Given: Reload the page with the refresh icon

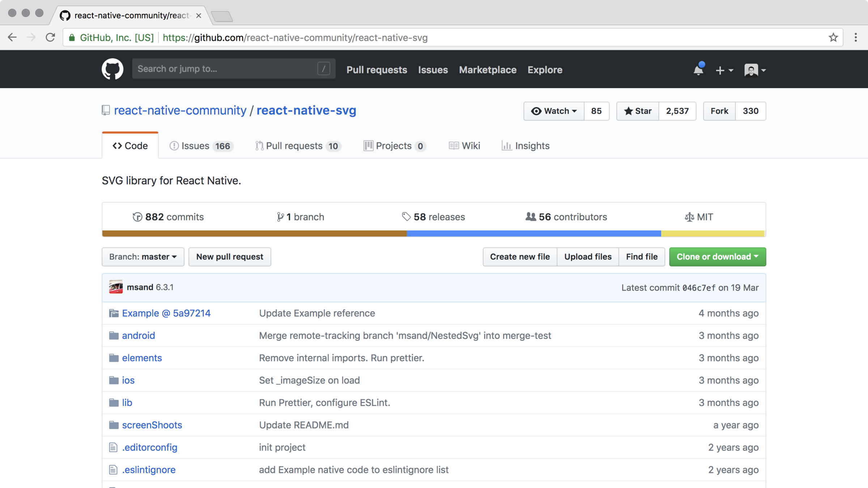Looking at the screenshot, I should tap(50, 37).
